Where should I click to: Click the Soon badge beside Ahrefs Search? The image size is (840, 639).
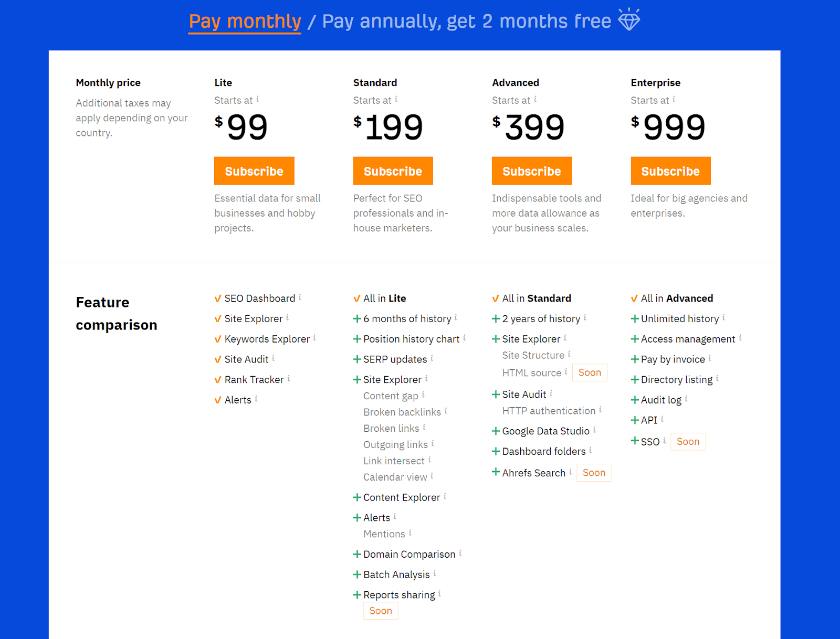[x=594, y=473]
